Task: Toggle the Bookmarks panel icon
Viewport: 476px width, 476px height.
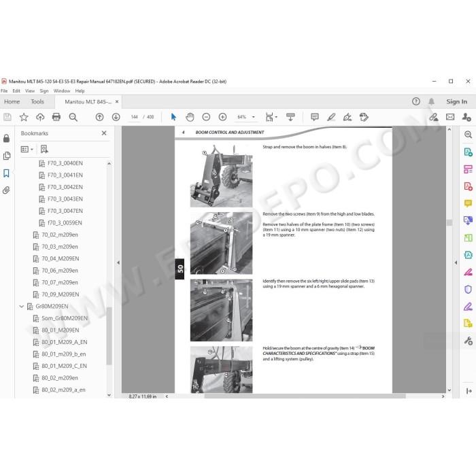Action: 6,173
